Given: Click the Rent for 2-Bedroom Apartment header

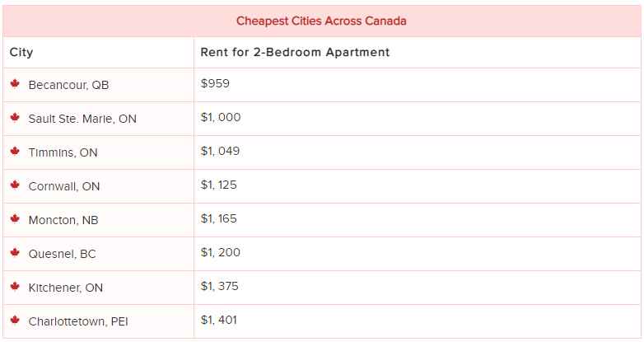Looking at the screenshot, I should pyautogui.click(x=295, y=52).
